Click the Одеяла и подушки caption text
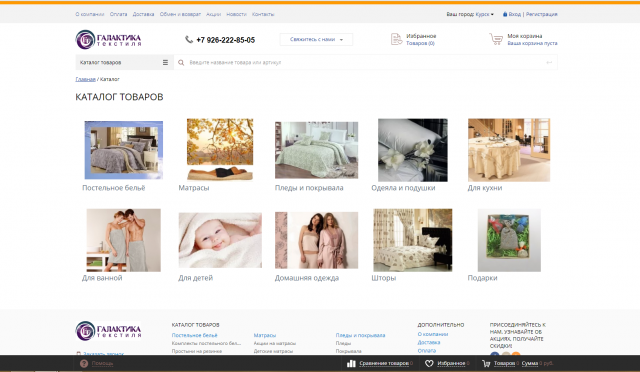The image size is (640, 372). click(403, 188)
